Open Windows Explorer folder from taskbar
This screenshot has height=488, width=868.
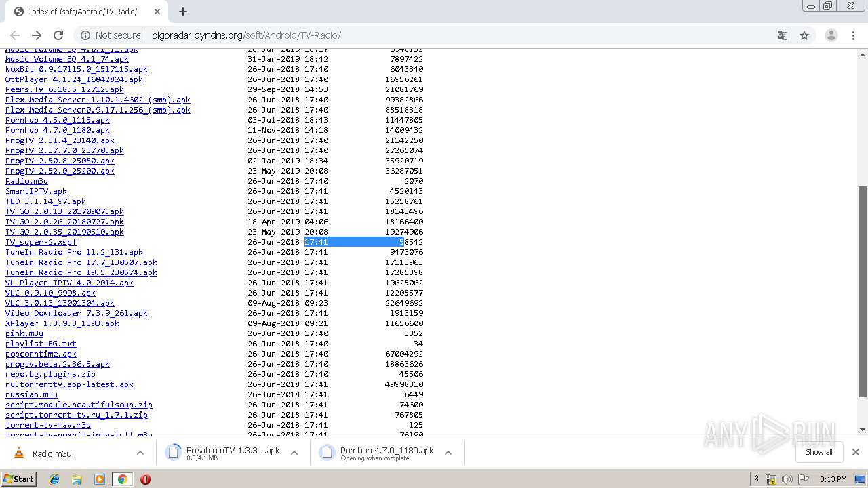click(x=77, y=479)
